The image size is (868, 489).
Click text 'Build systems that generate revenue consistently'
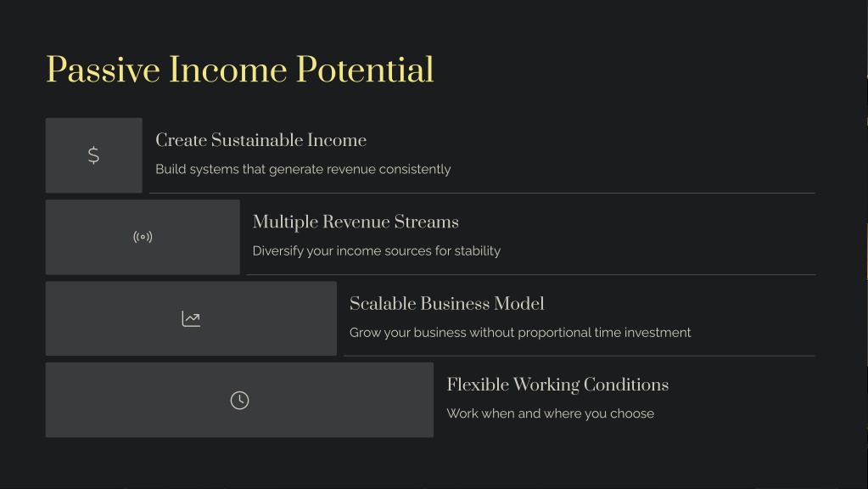pos(303,170)
